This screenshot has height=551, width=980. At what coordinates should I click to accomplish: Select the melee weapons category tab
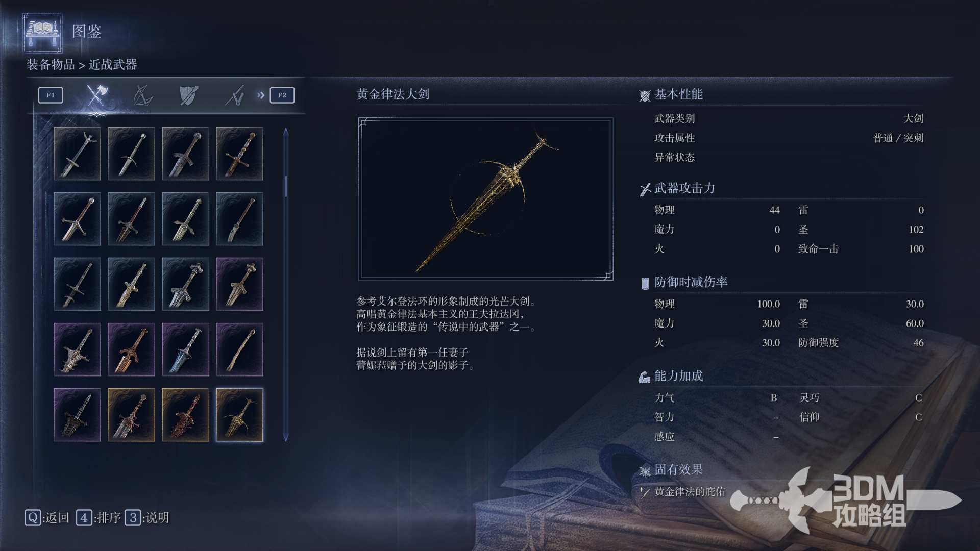point(96,95)
